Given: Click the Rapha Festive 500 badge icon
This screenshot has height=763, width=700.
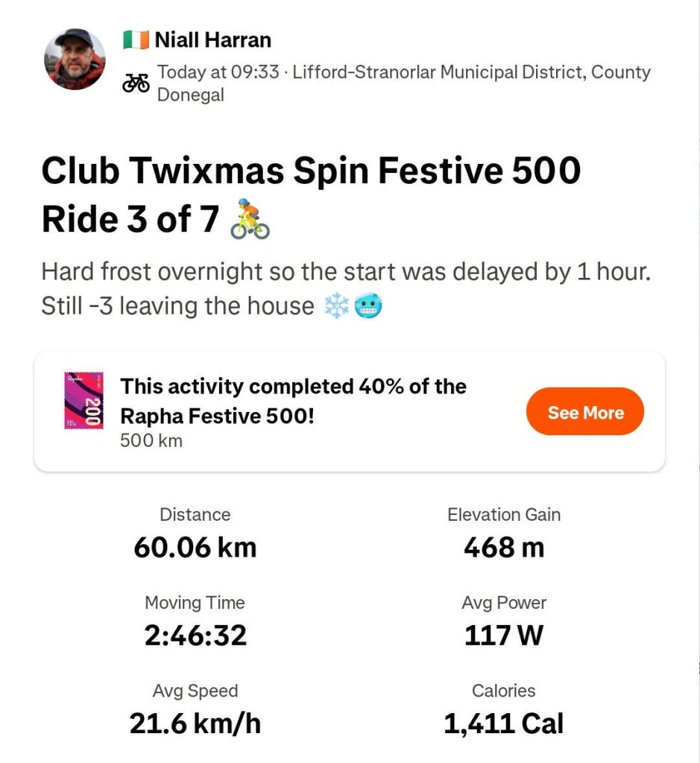Looking at the screenshot, I should click(x=83, y=400).
